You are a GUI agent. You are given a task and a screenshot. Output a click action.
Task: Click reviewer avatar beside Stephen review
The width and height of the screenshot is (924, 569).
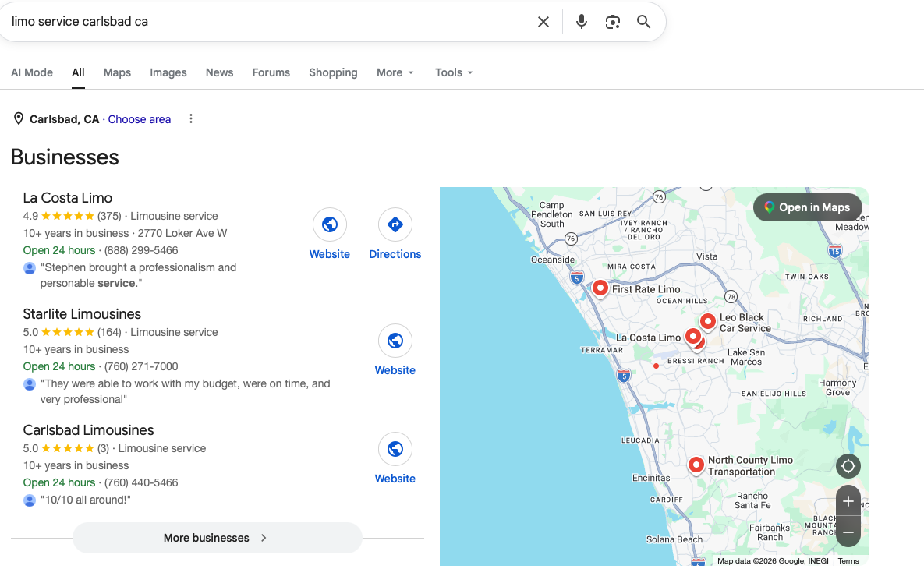tap(30, 268)
